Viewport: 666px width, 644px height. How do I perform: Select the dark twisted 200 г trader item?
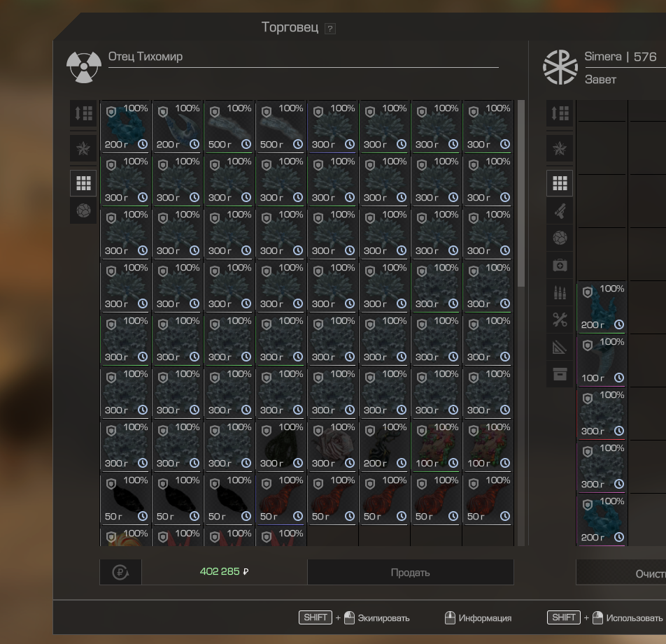pos(385,445)
